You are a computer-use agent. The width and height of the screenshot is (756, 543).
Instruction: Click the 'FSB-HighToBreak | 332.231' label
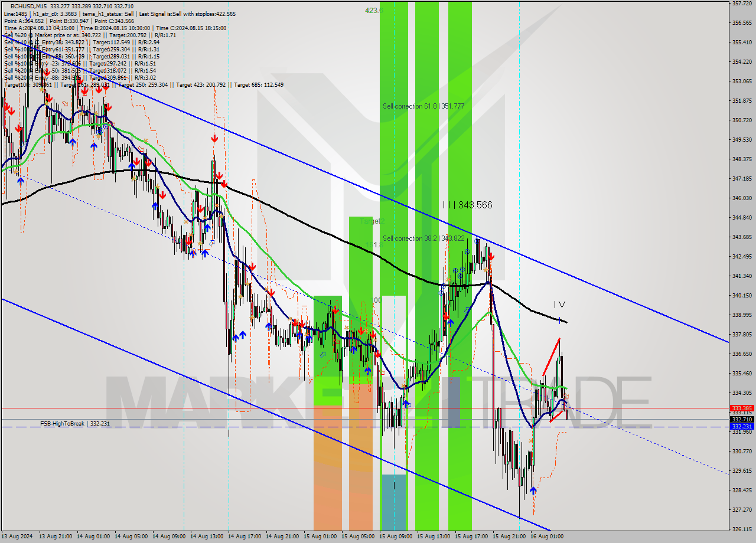(75, 424)
